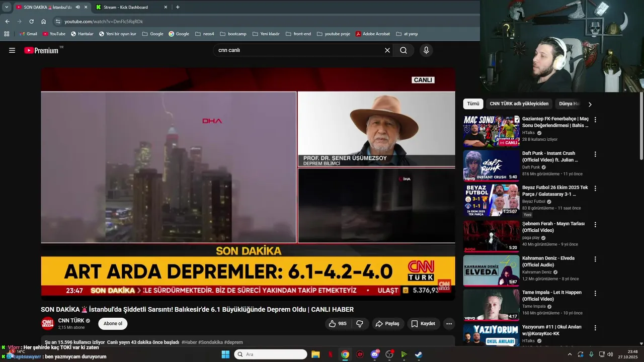
Task: Open Daft Punk Instant Crush thumbnail
Action: tap(491, 165)
